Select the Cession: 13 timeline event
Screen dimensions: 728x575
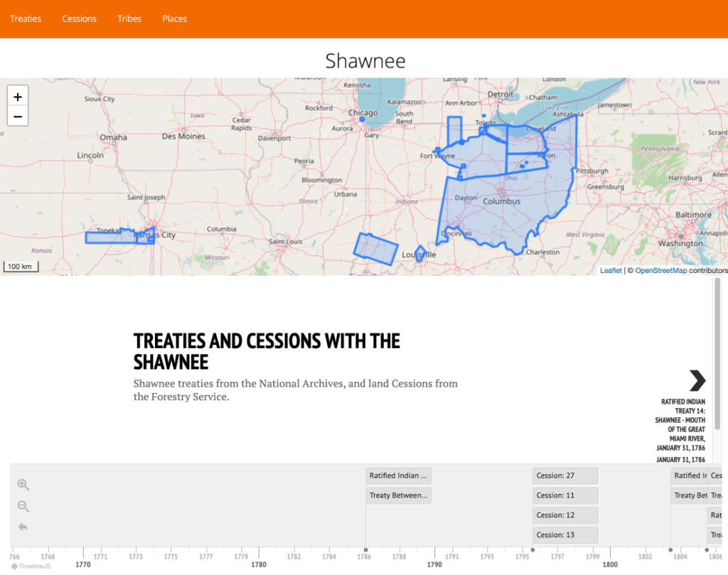tap(565, 534)
